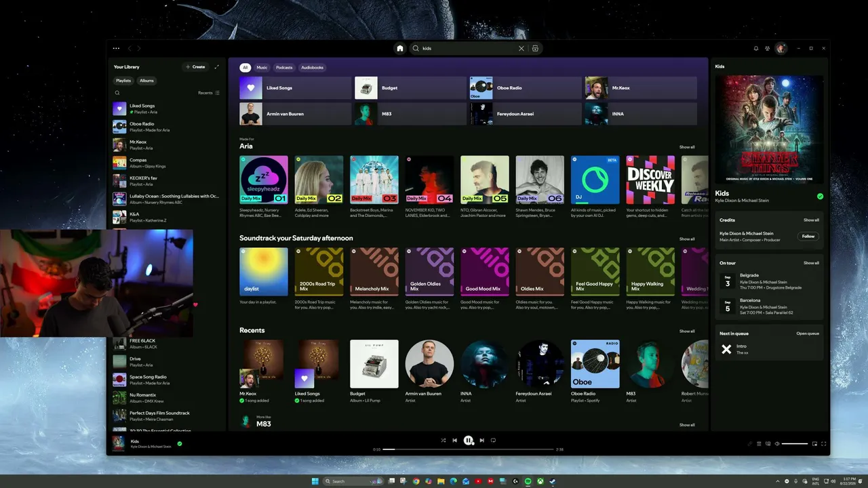
Task: Open the Browse icon beside search
Action: (x=535, y=48)
